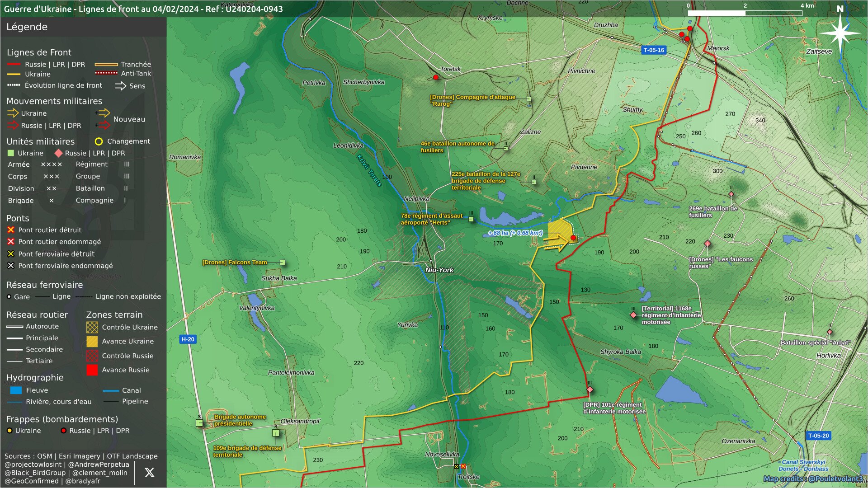This screenshot has height=488, width=868.
Task: Click the 'Map credits: @Pouletvolant3' text
Action: click(813, 479)
